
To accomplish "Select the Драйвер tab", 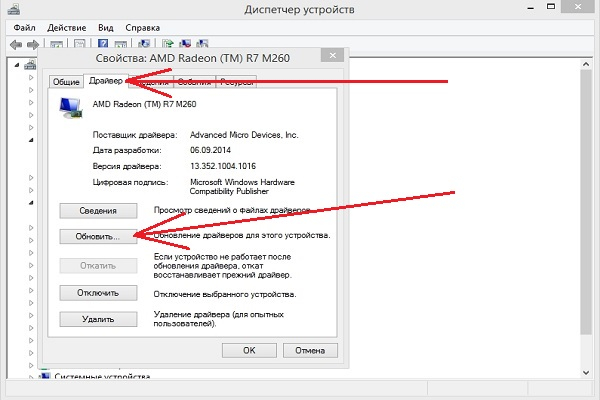I will 106,81.
